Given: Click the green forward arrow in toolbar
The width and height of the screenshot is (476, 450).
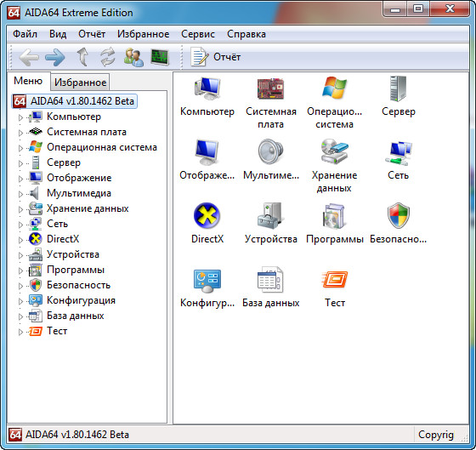Looking at the screenshot, I should coord(55,57).
